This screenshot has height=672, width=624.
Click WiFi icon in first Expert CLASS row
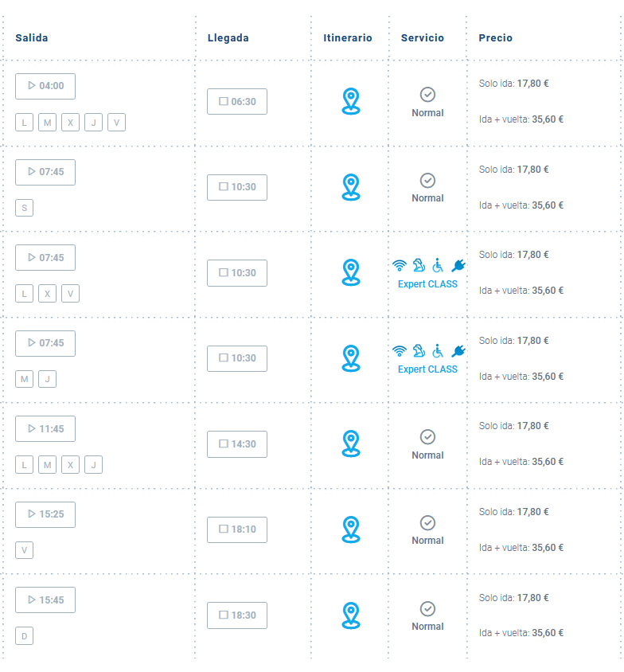(x=400, y=266)
